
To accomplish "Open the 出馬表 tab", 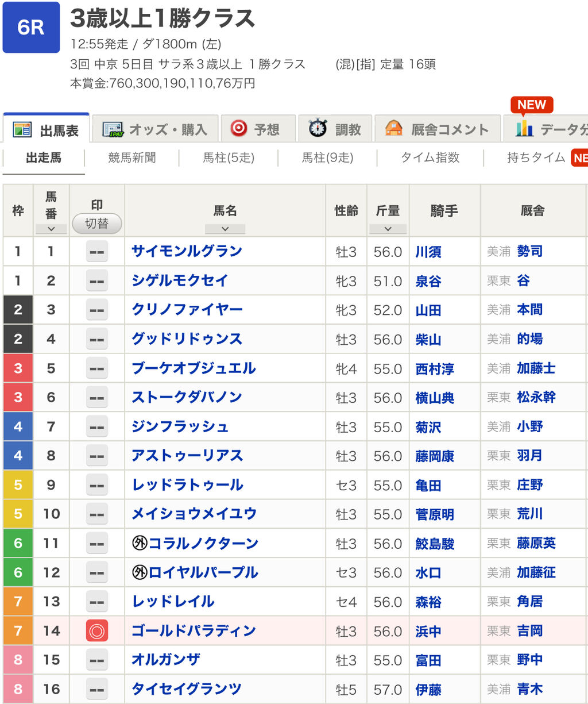I will 46,129.
